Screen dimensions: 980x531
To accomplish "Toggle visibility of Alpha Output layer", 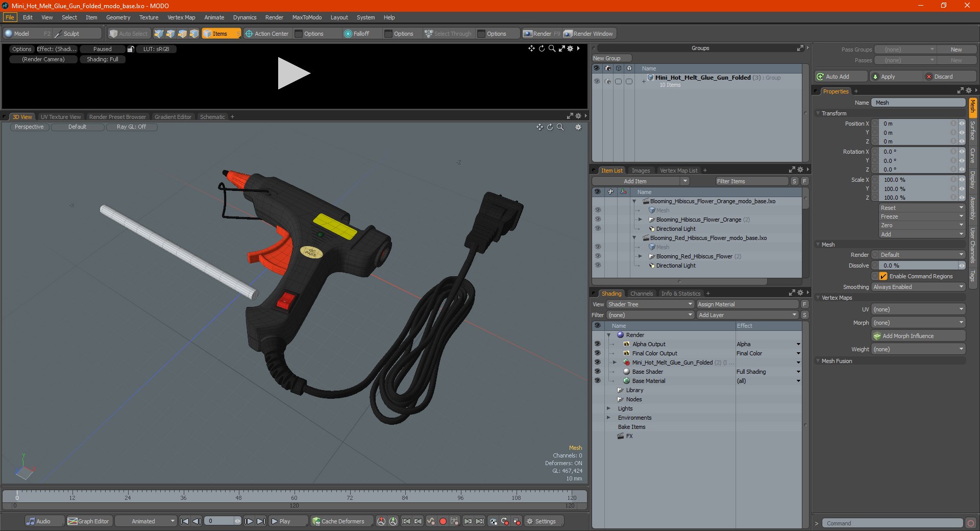I will click(597, 344).
